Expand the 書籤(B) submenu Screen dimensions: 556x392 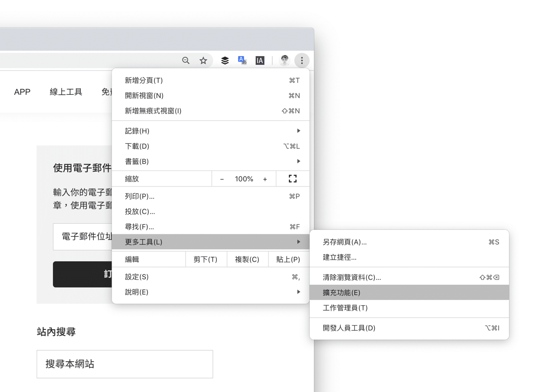(211, 161)
